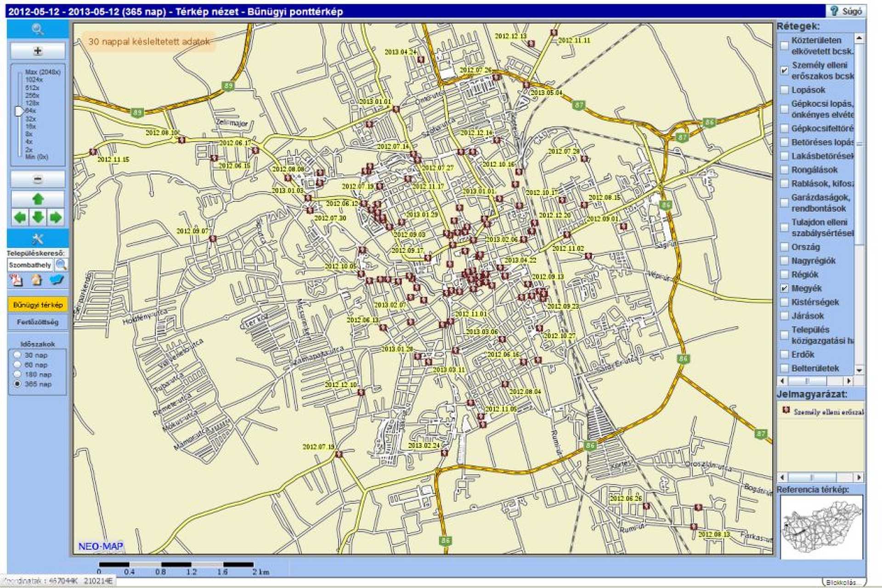Click the NEO-MAP logo link
Screen dimensions: 882x588
pos(101,546)
